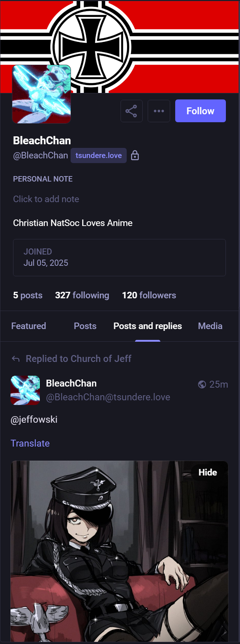The height and width of the screenshot is (644, 240).
Task: Open the 25m post timestamp
Action: pos(219,384)
